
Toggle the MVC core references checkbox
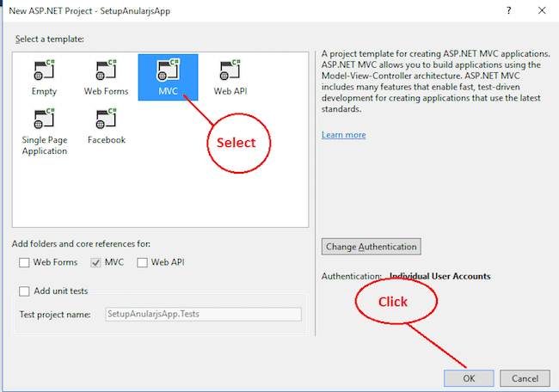coord(95,263)
